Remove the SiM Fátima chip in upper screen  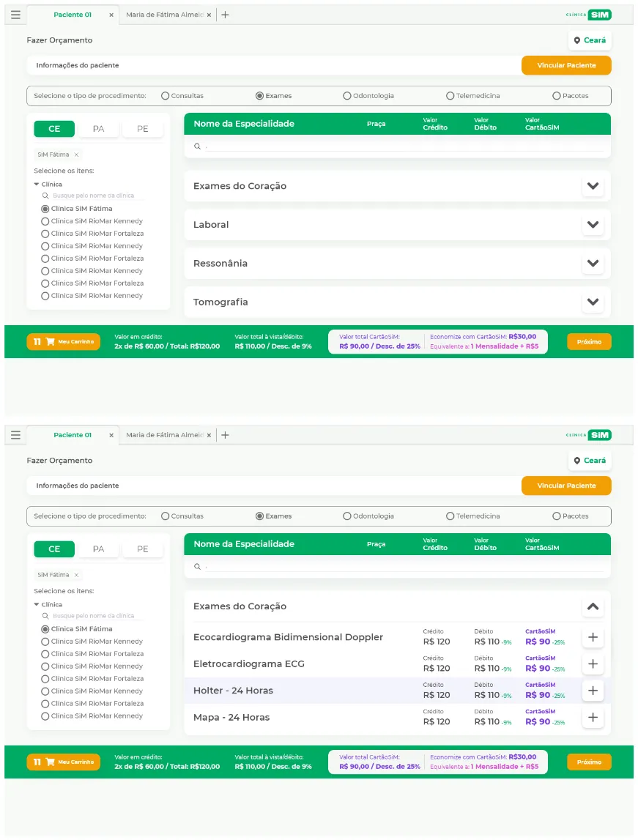pyautogui.click(x=76, y=155)
